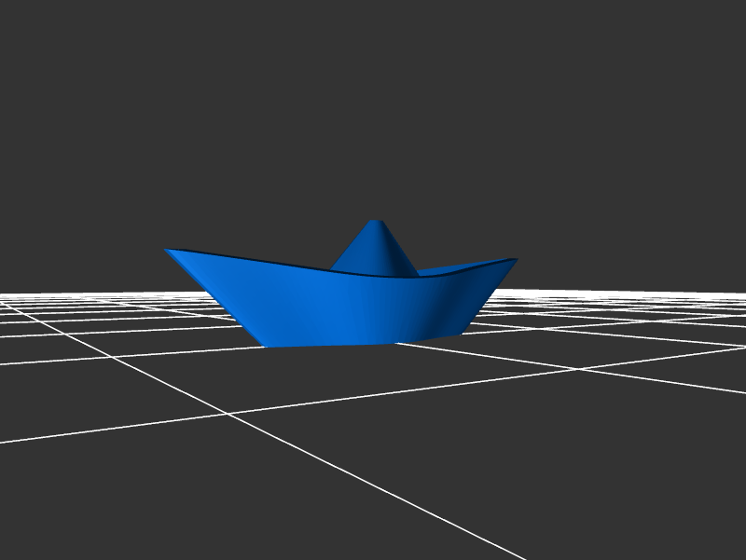Screen dimensions: 746x560
Task: Click the empty background in the top-right corner
Action: pos(709,37)
